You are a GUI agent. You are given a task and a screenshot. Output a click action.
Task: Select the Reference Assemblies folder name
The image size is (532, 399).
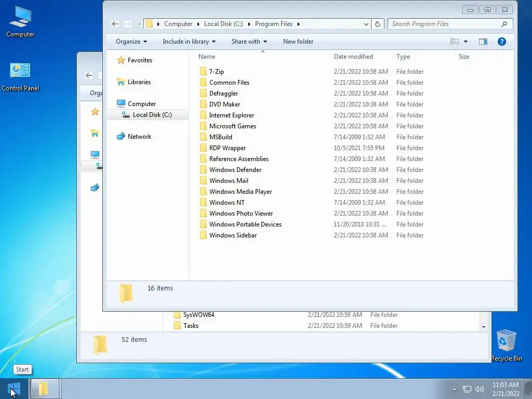pos(239,159)
